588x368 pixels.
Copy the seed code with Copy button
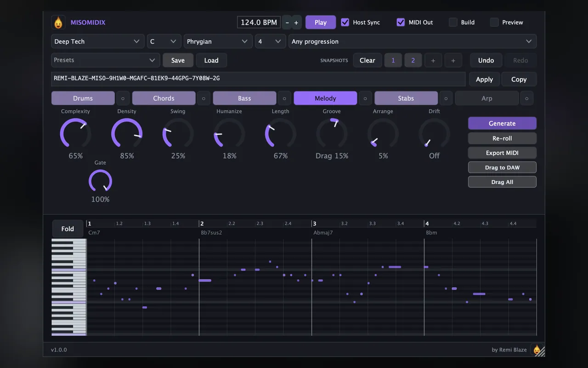[x=519, y=79]
